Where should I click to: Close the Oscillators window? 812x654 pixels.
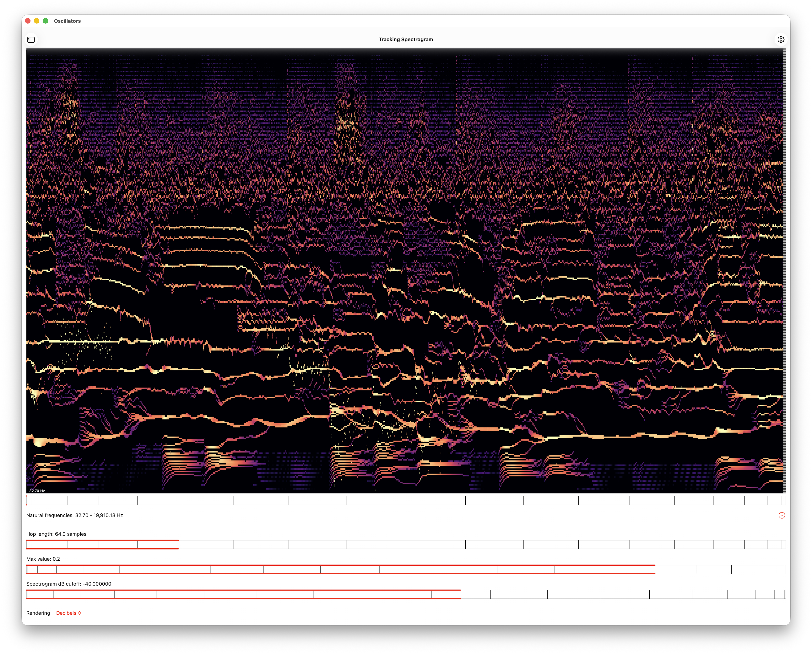(28, 21)
